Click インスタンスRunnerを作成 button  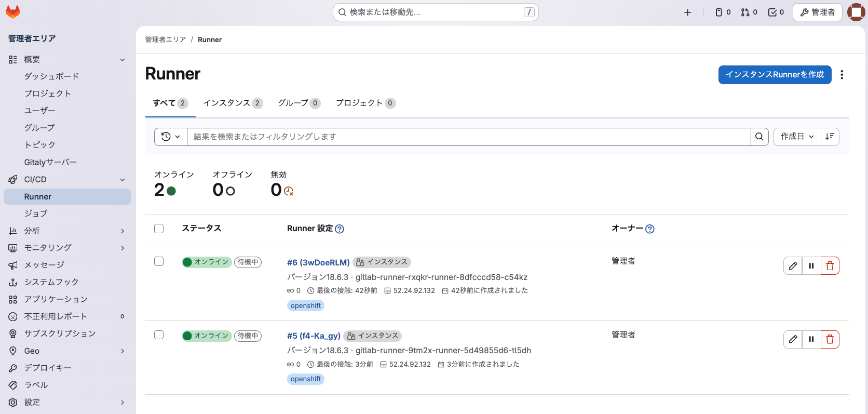click(x=775, y=75)
